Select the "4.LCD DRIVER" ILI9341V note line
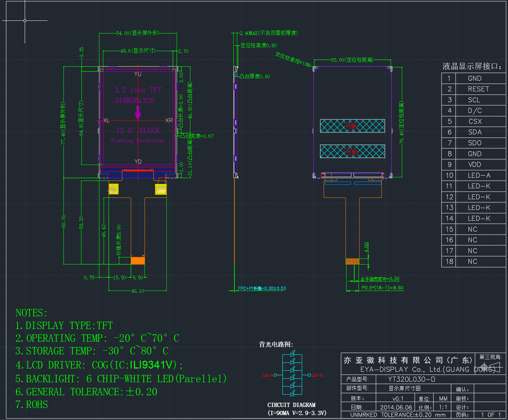508x420 pixels. [99, 365]
